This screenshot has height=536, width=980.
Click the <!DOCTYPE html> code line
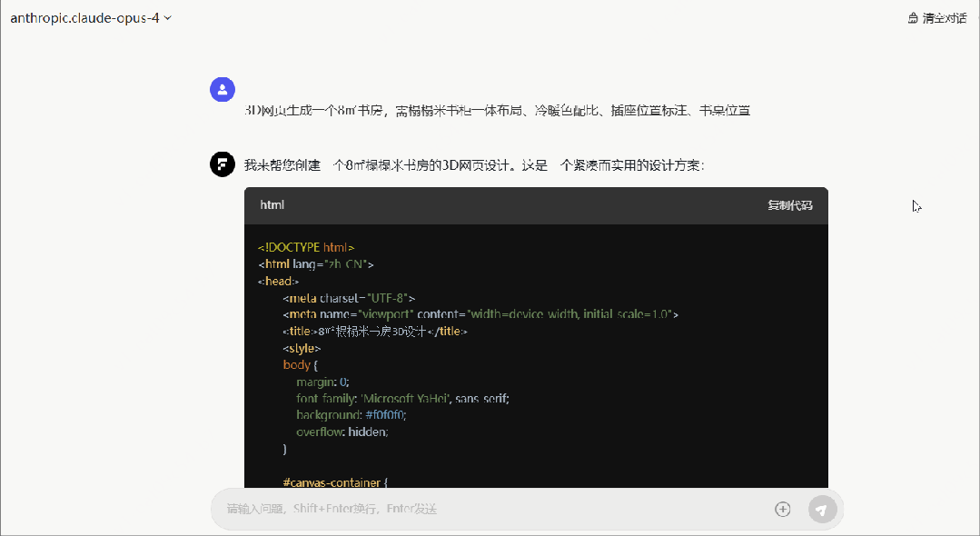pos(306,248)
